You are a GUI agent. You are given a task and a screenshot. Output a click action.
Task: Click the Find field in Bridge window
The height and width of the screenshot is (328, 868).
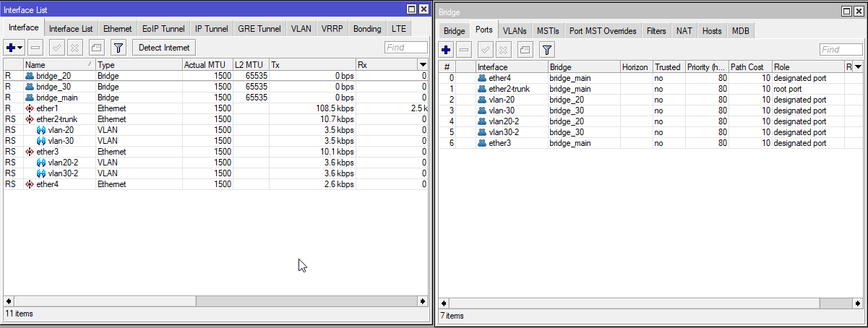click(841, 49)
